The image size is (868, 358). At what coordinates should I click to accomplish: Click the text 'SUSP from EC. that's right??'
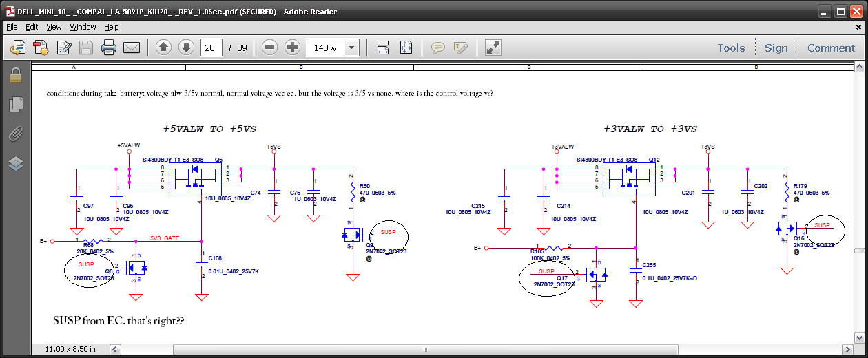point(118,321)
